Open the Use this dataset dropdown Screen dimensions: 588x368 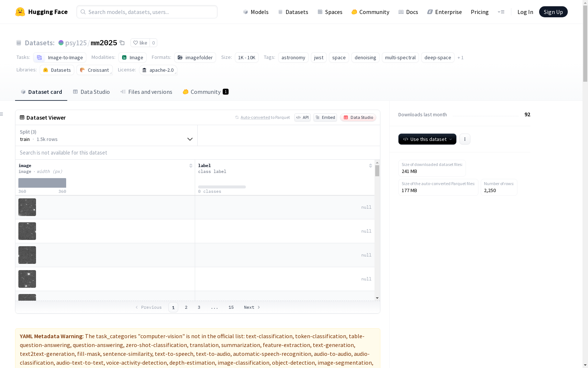coord(427,139)
